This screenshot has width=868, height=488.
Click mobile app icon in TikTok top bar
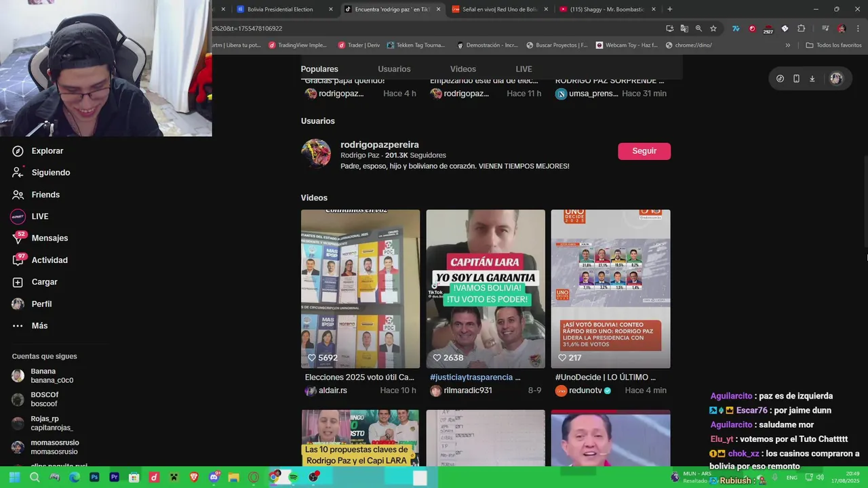click(x=796, y=79)
